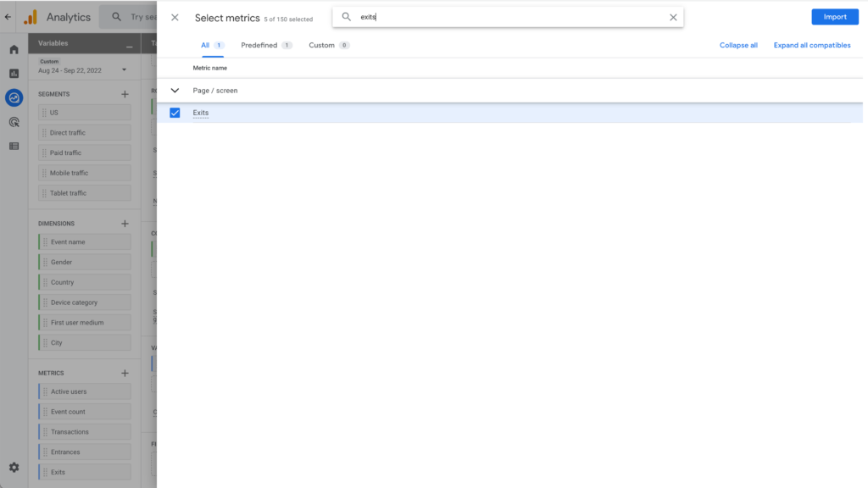868x488 pixels.
Task: Select the Explore icon in sidebar
Action: 14,98
